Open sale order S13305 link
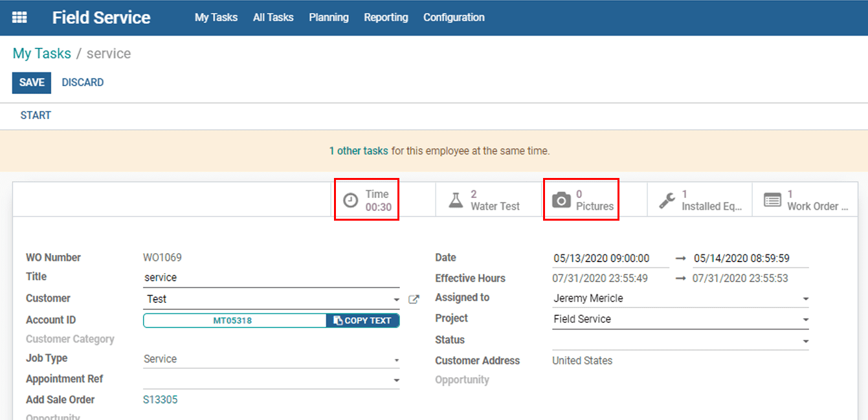Viewport: 868px width, 420px height. click(x=160, y=400)
